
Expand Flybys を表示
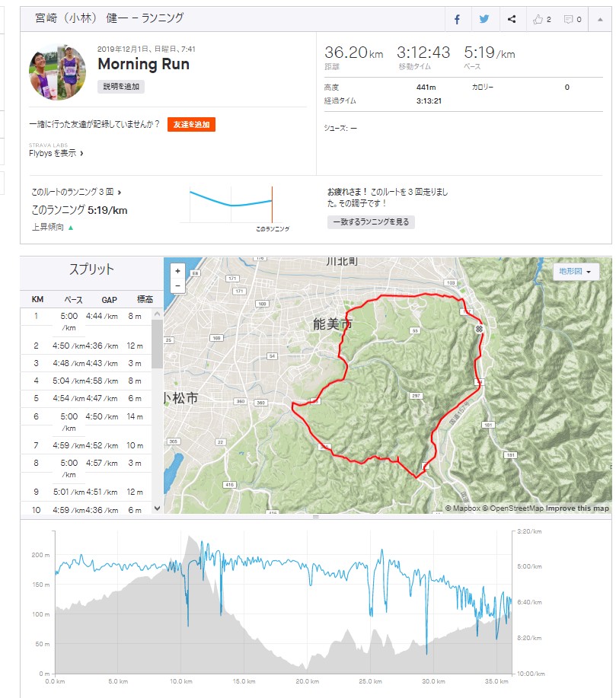click(x=56, y=153)
